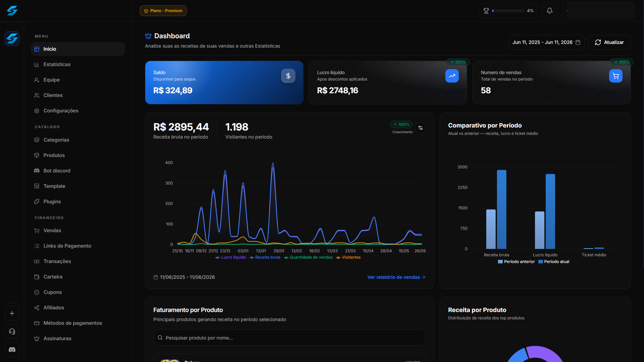Toggle Lucro liquido series in legend
The height and width of the screenshot is (362, 644).
[231, 257]
